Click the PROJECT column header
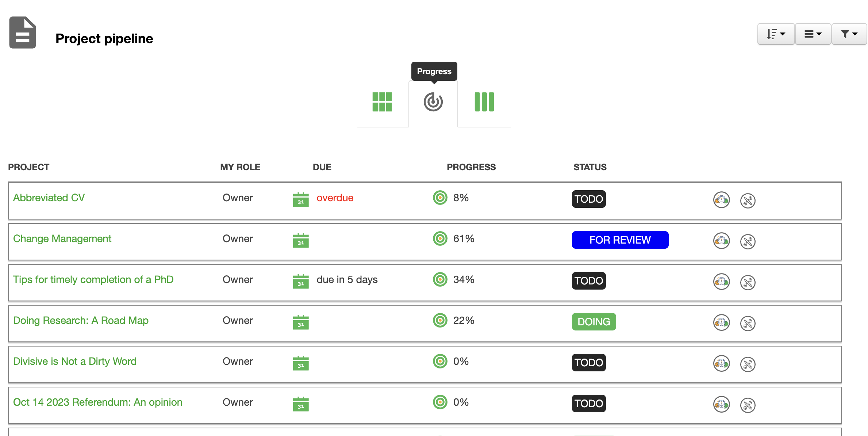 click(29, 167)
